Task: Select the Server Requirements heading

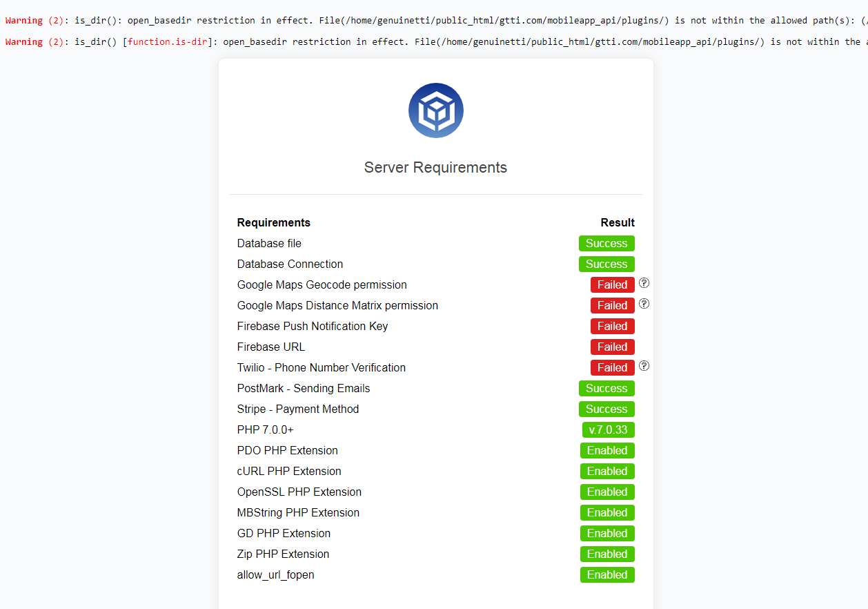Action: tap(435, 168)
